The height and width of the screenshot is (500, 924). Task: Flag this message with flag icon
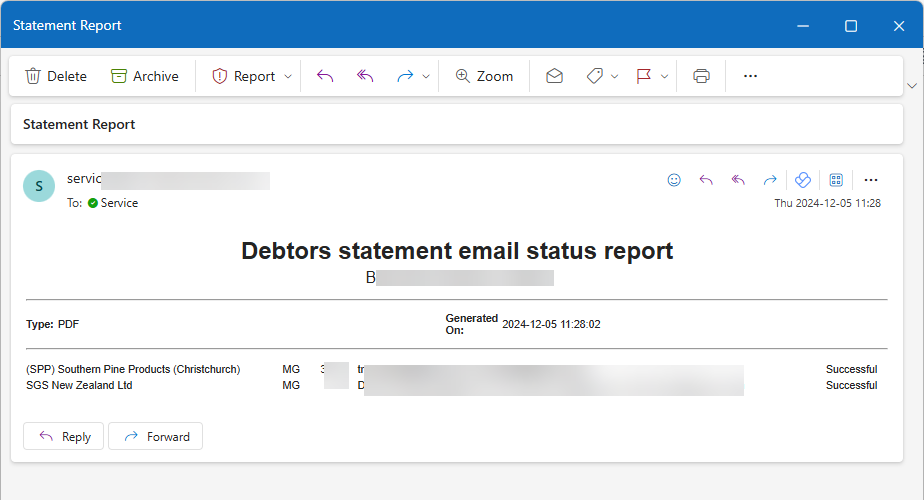click(x=644, y=76)
